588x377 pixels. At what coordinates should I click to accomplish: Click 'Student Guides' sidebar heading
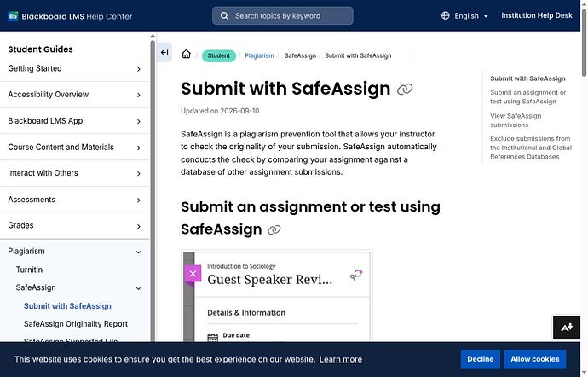41,49
